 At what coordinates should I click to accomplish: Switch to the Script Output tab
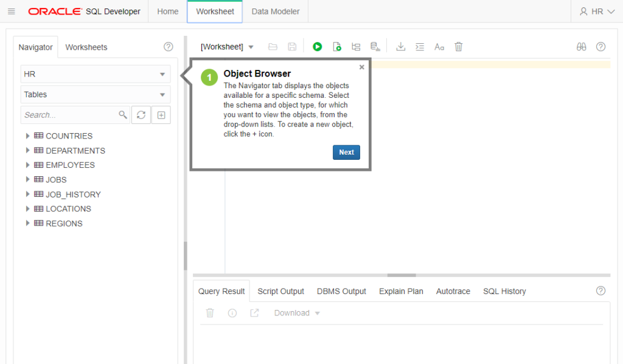click(x=280, y=291)
